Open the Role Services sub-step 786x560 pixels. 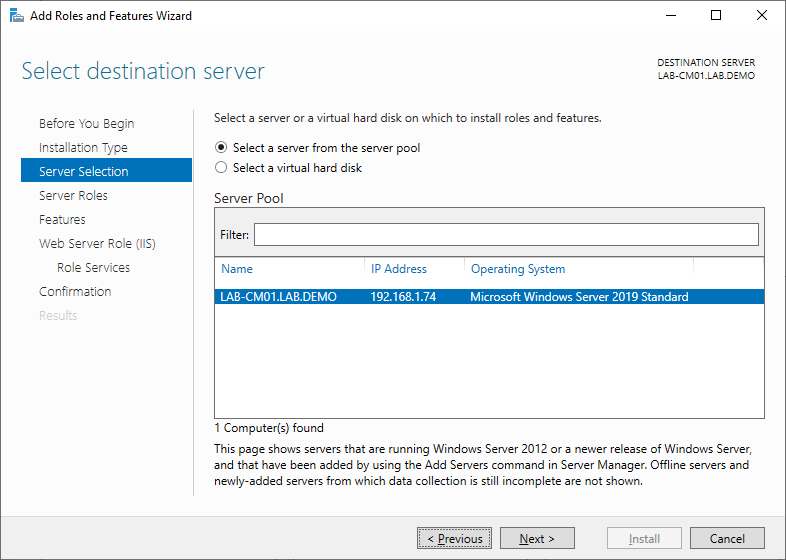click(x=93, y=268)
